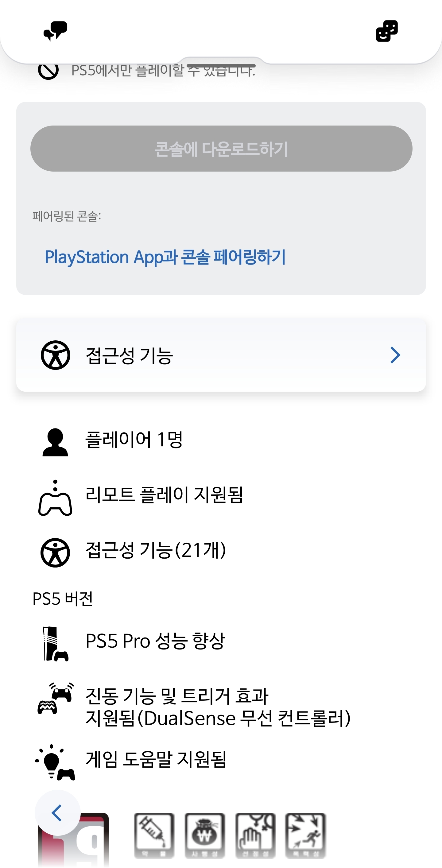The height and width of the screenshot is (868, 442).
Task: Tap the game help lightbulb icon
Action: (55, 762)
